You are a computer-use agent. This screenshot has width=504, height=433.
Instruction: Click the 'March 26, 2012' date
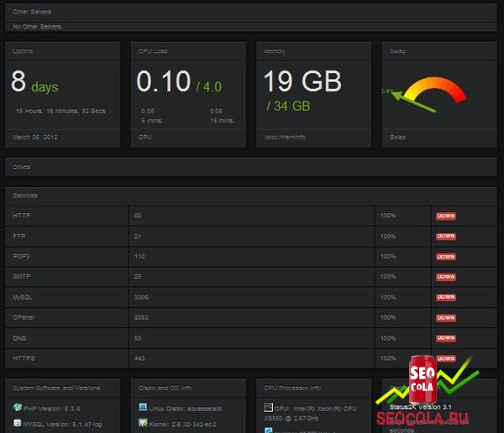pyautogui.click(x=35, y=137)
